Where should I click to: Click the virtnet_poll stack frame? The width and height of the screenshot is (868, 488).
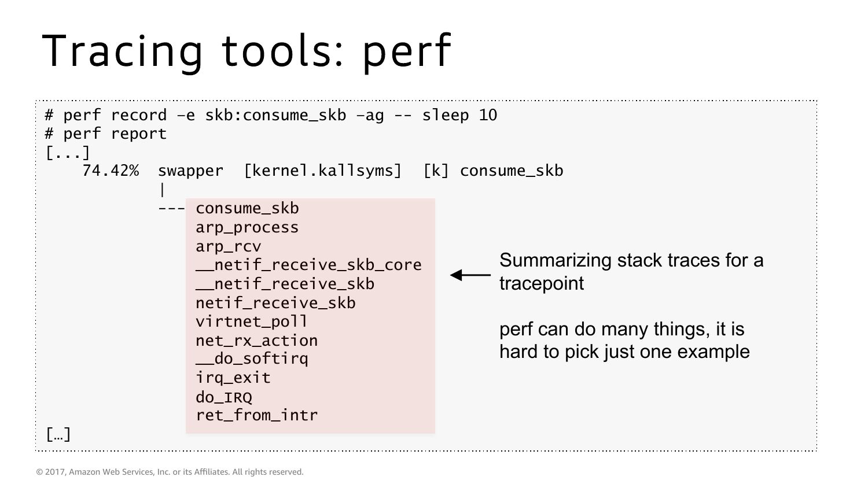point(252,321)
